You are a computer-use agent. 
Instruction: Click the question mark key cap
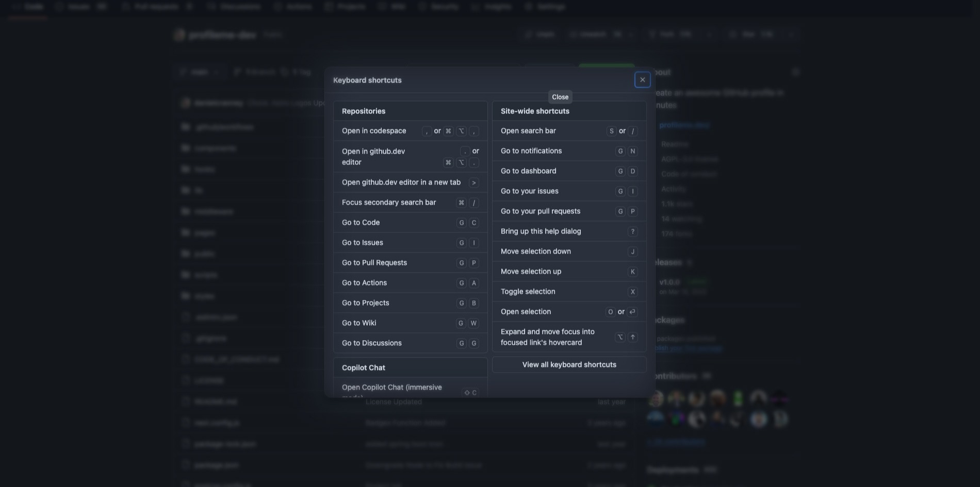[x=633, y=232]
